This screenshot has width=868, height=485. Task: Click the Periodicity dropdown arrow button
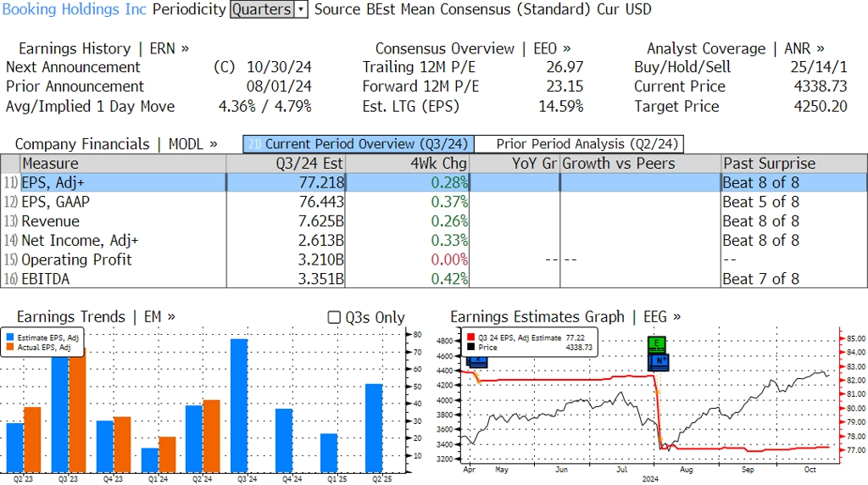point(301,9)
